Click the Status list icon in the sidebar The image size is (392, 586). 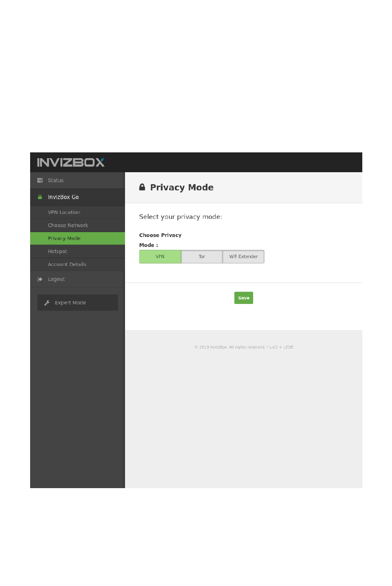[x=40, y=180]
